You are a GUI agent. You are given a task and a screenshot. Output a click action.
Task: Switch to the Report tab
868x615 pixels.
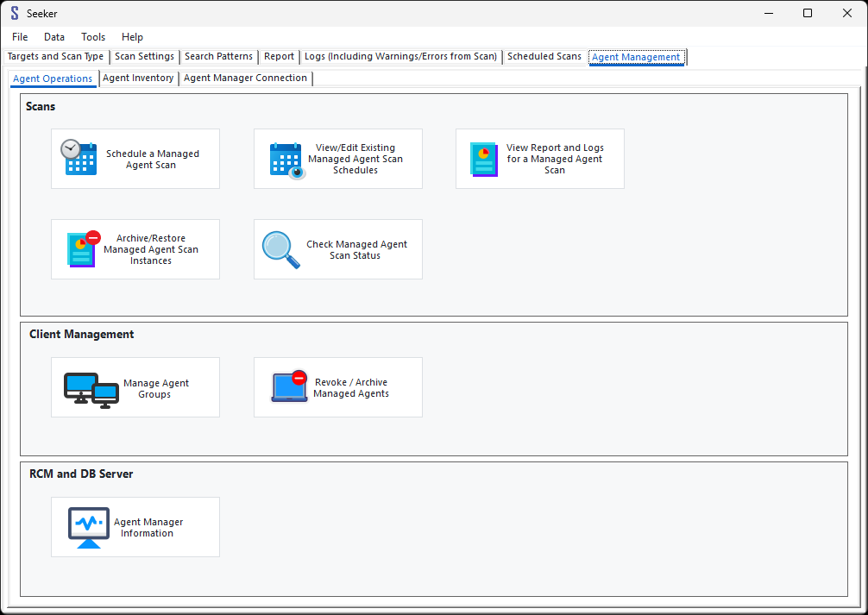point(279,56)
